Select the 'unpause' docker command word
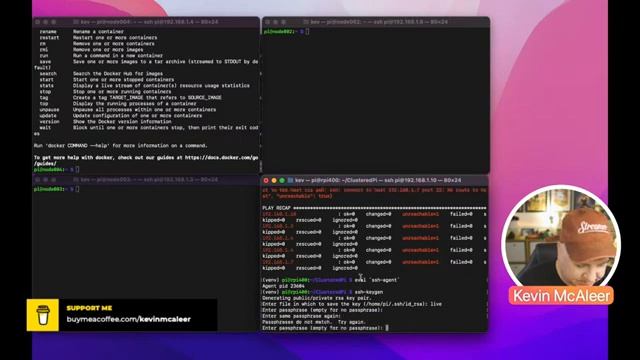Screen dimensions: 640x360 [x=49, y=109]
